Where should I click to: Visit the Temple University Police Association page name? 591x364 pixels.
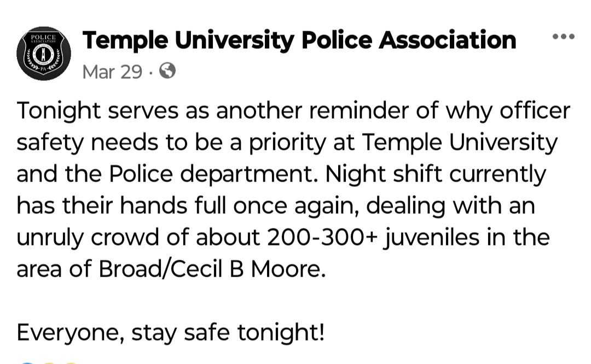tap(299, 40)
